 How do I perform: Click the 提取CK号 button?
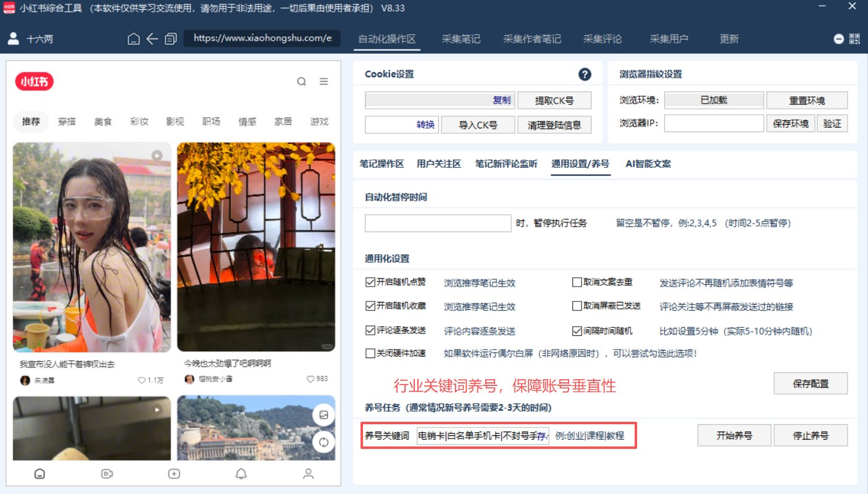pos(554,101)
